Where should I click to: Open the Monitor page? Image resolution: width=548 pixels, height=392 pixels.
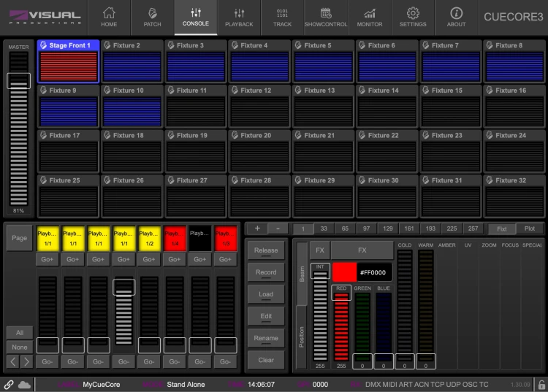(x=370, y=17)
